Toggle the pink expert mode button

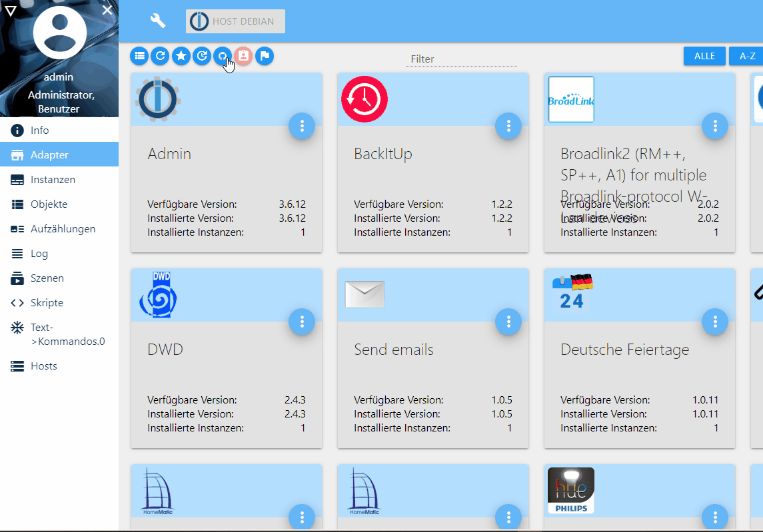click(243, 56)
